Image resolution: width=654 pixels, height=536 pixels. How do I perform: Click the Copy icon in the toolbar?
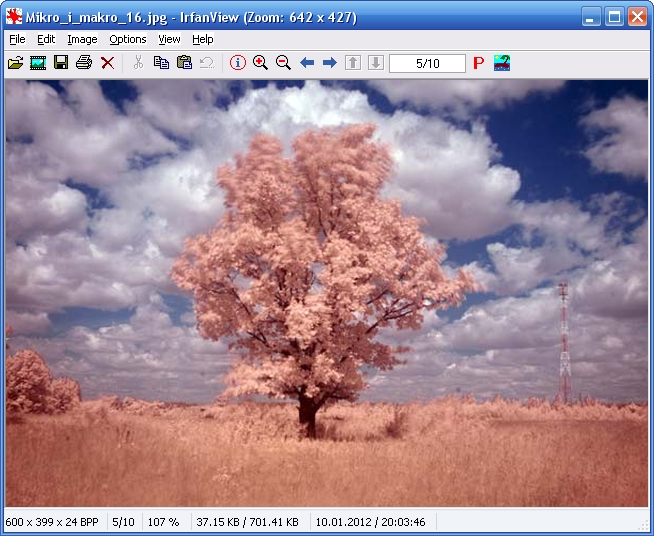(161, 63)
